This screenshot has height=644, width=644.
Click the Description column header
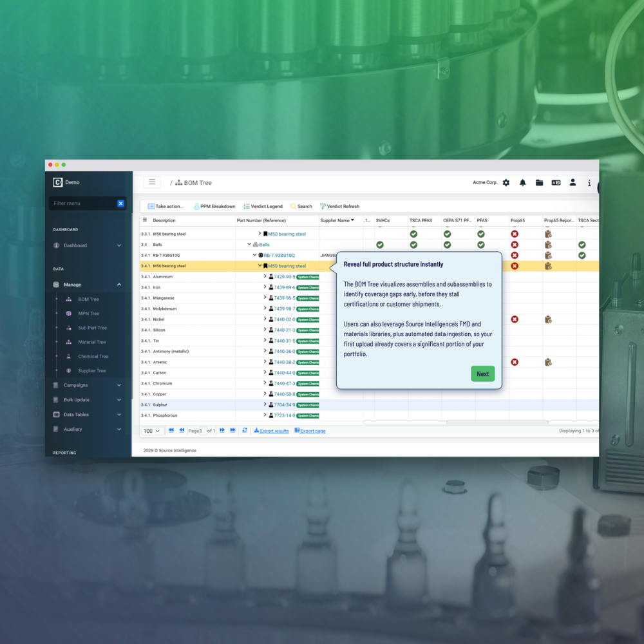pyautogui.click(x=164, y=220)
